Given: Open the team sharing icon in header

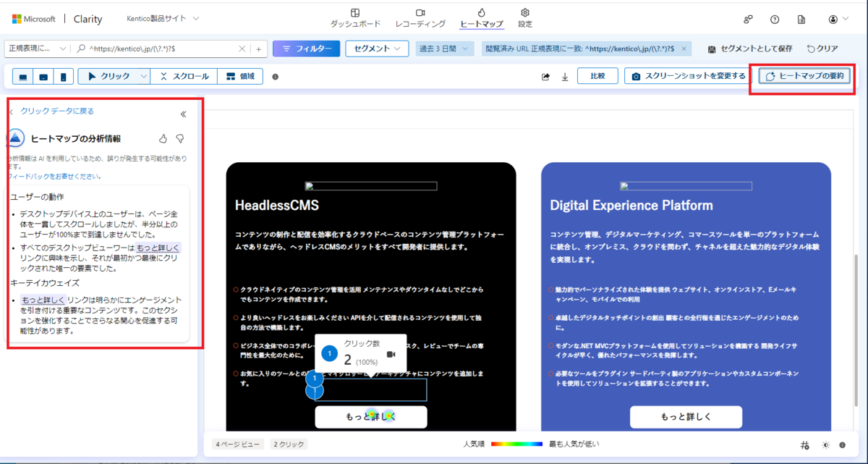Looking at the screenshot, I should pos(748,20).
